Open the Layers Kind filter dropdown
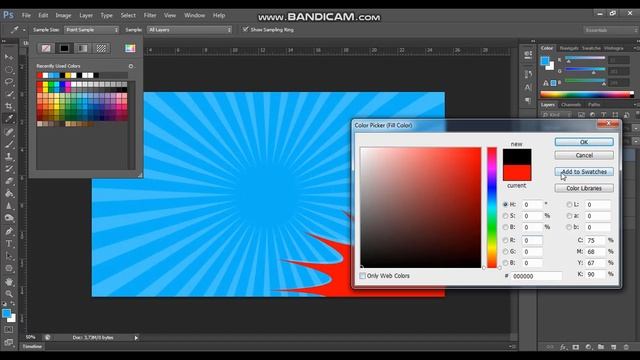640x360 pixels. (x=558, y=115)
